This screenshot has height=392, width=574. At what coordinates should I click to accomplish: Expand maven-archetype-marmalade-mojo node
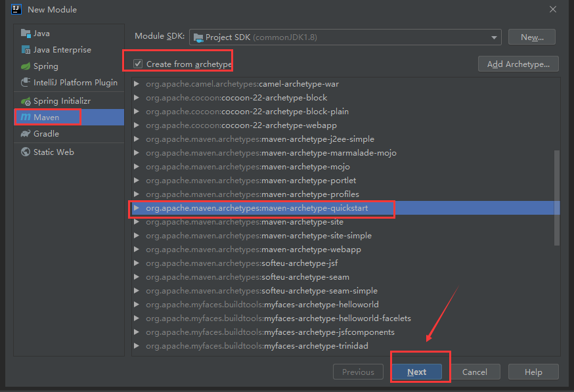pos(137,152)
